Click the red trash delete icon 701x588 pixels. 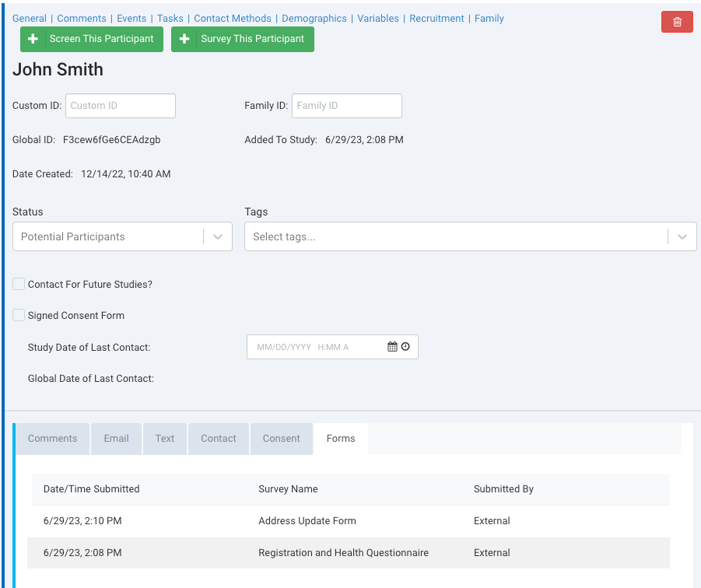[x=677, y=22]
